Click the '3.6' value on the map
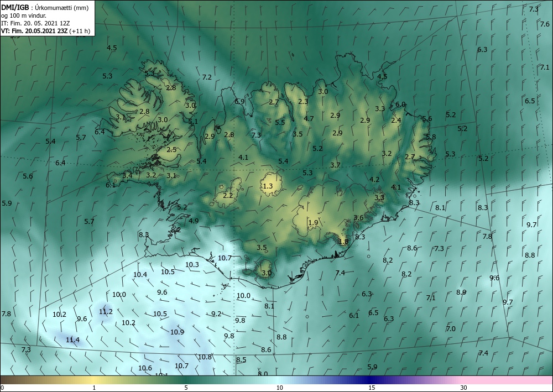This screenshot has width=553, height=392. pos(359,217)
